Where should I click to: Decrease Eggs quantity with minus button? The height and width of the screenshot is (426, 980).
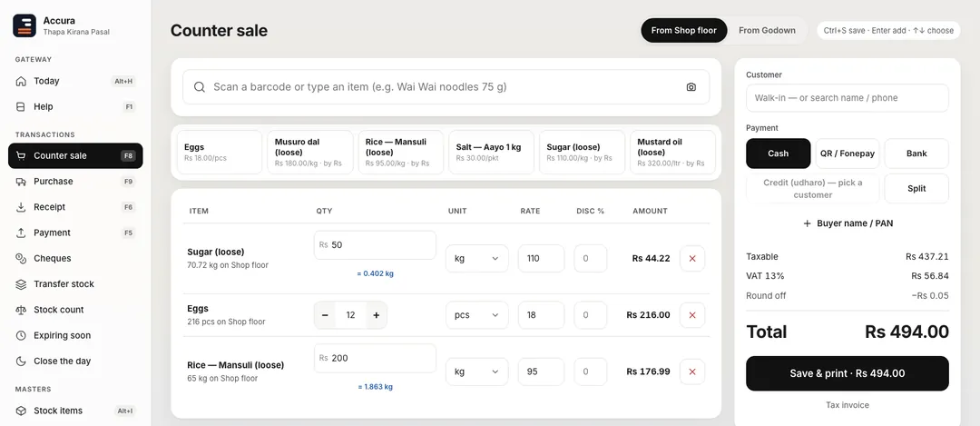325,315
